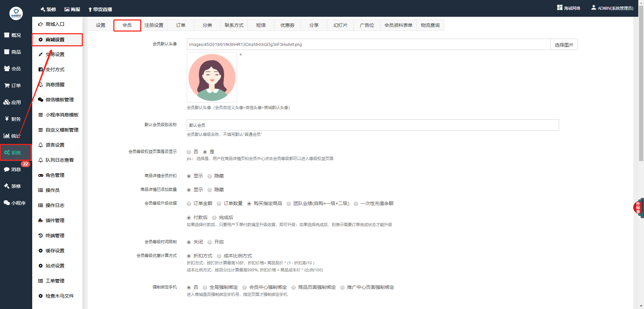Viewport: 644px width, 309px height.
Task: Open 商城设置 mall settings
Action: pos(57,40)
